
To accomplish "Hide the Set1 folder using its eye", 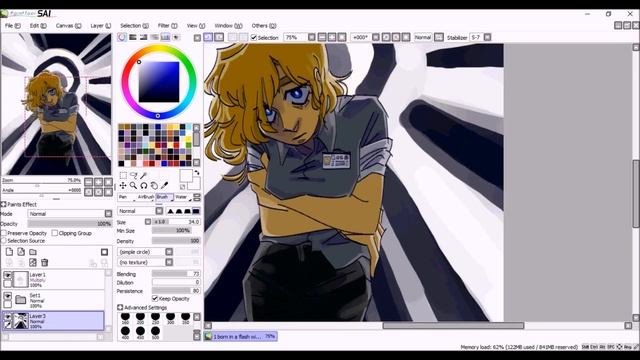I will click(7, 296).
